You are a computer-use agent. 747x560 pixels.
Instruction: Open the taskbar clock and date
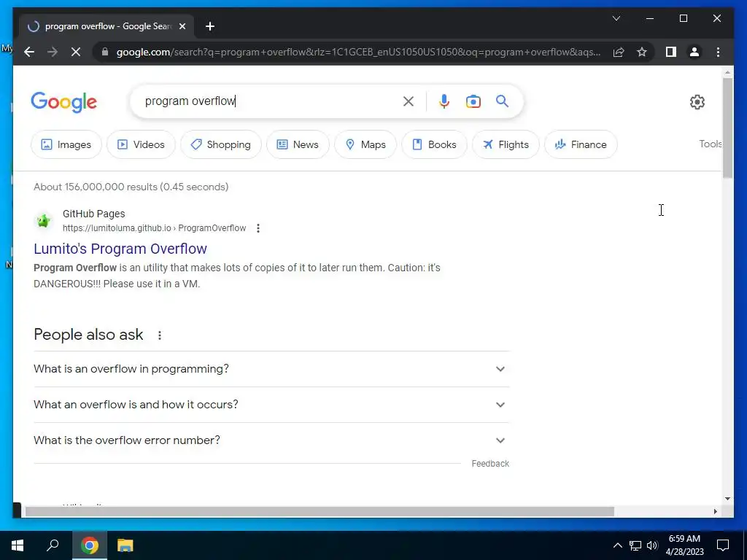point(684,545)
